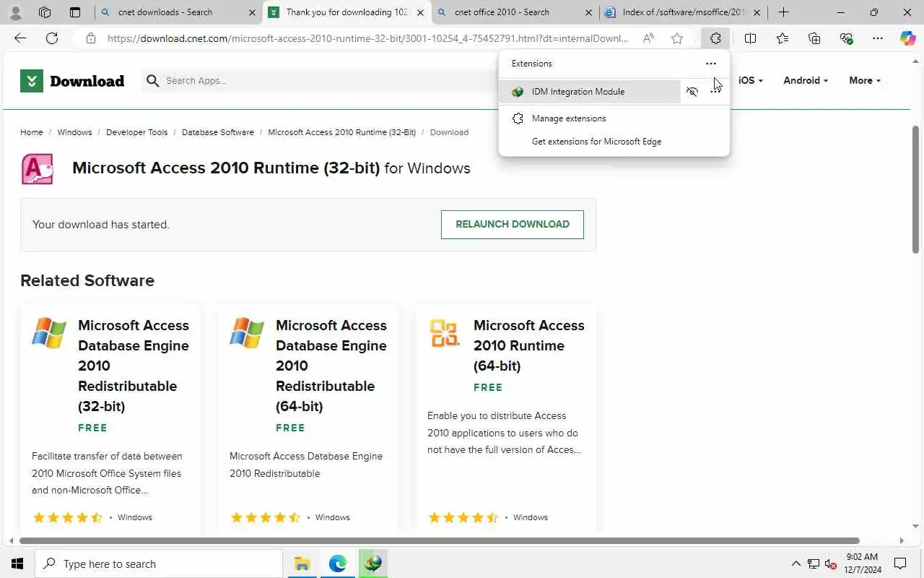Go to Home breadcrumb
Screen dimensions: 924x578
tap(32, 132)
